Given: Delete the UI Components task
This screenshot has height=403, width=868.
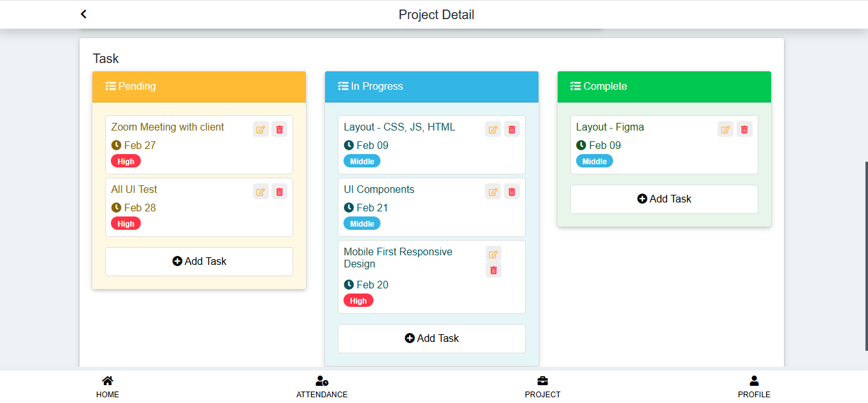Looking at the screenshot, I should (x=511, y=192).
